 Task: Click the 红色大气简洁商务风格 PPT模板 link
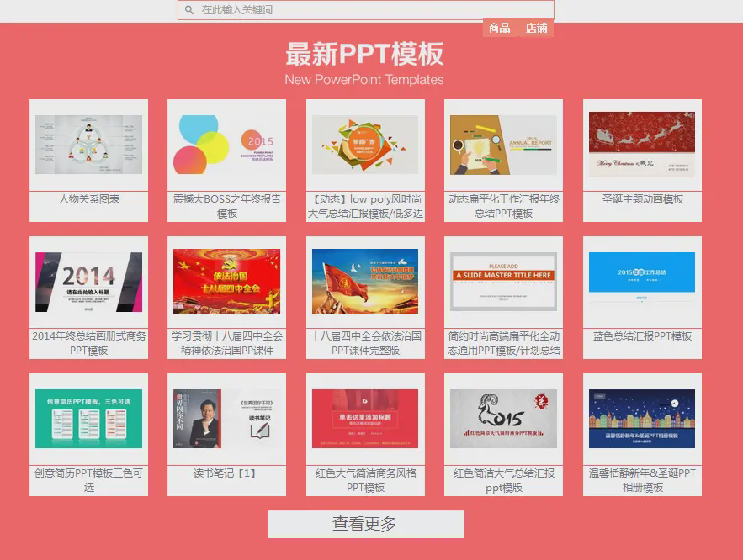click(365, 480)
